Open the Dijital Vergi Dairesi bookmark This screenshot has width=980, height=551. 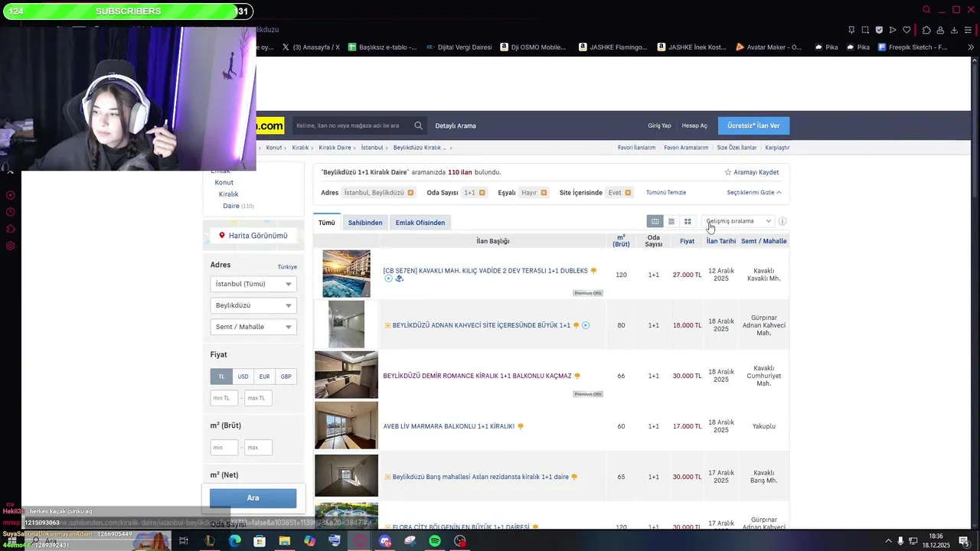[x=459, y=47]
